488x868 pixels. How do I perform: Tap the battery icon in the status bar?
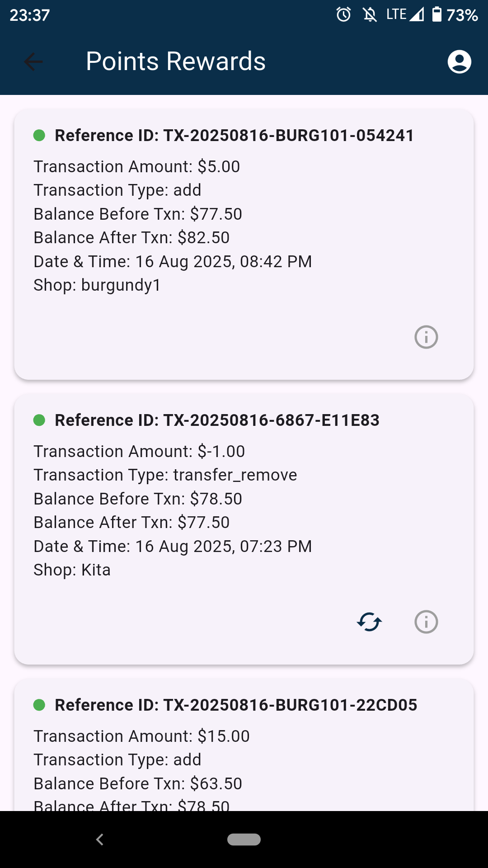436,15
